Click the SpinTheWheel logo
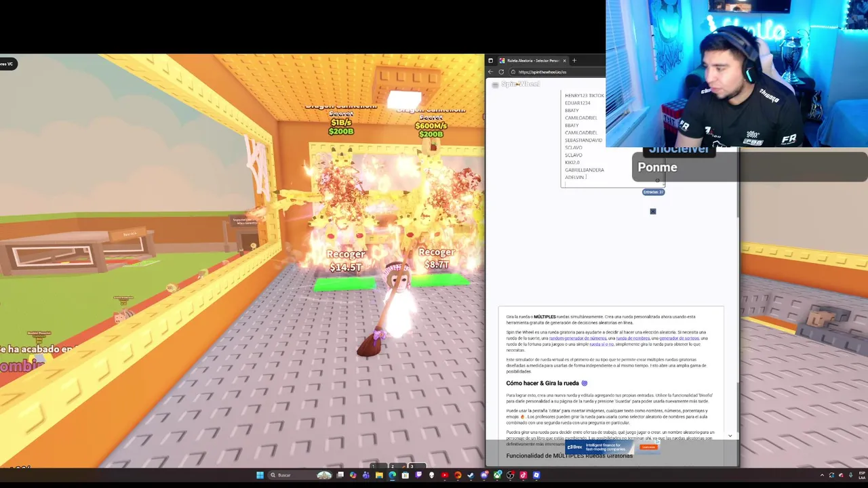Viewport: 868px width, 488px height. click(521, 84)
